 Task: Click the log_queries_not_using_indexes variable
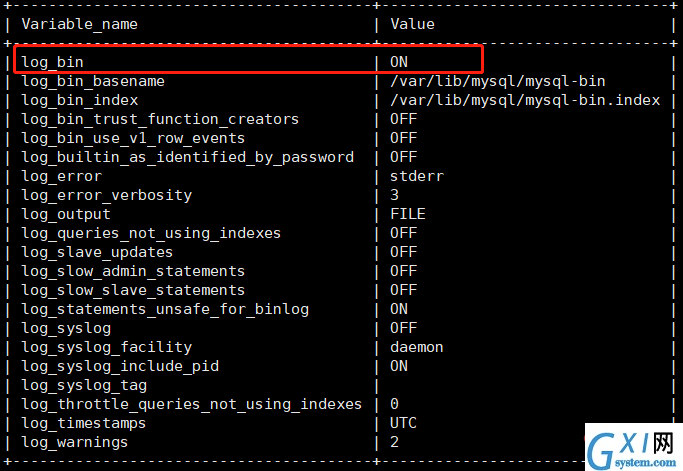[151, 234]
